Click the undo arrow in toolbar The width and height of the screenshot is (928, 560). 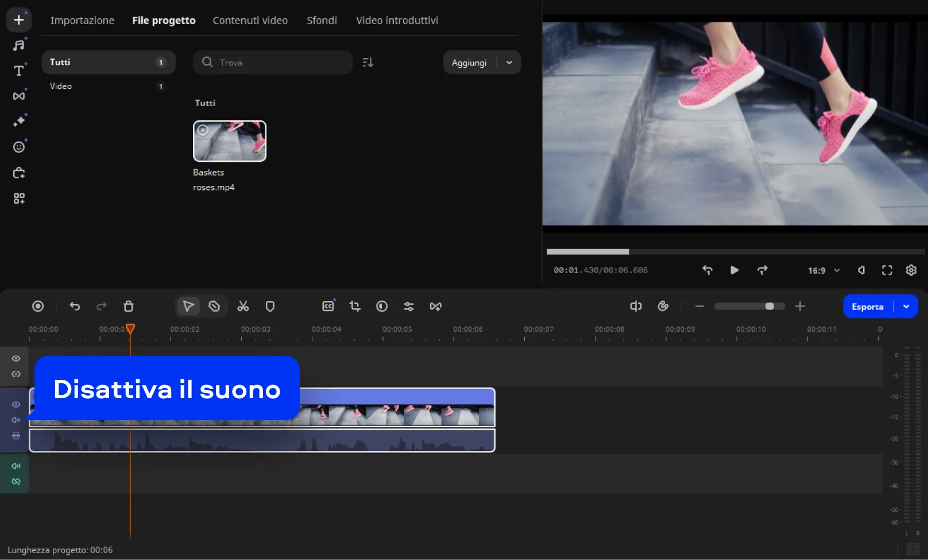click(x=75, y=306)
